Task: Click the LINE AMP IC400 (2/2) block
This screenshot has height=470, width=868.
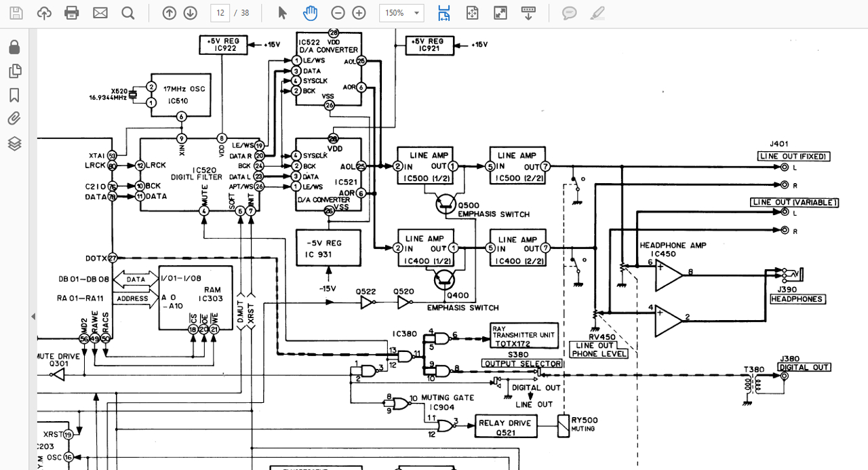Action: pyautogui.click(x=517, y=249)
